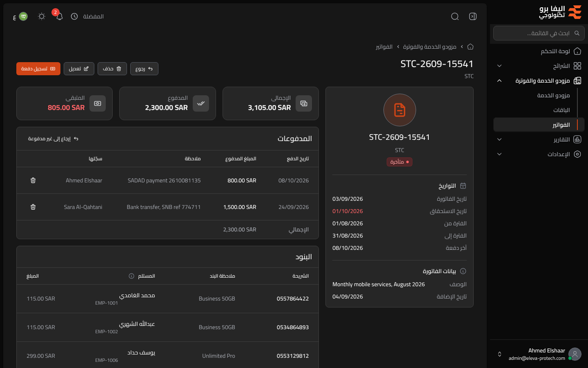Click the Eleva Pro logo
588x368 pixels.
coord(560,12)
